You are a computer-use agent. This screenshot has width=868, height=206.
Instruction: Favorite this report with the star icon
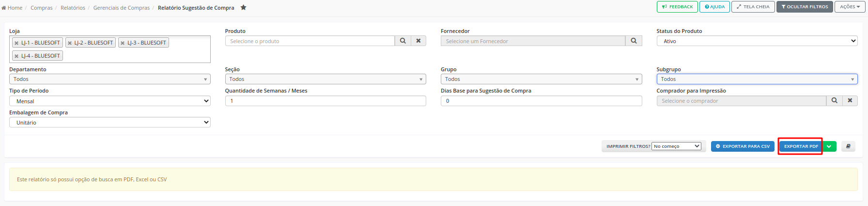(244, 7)
